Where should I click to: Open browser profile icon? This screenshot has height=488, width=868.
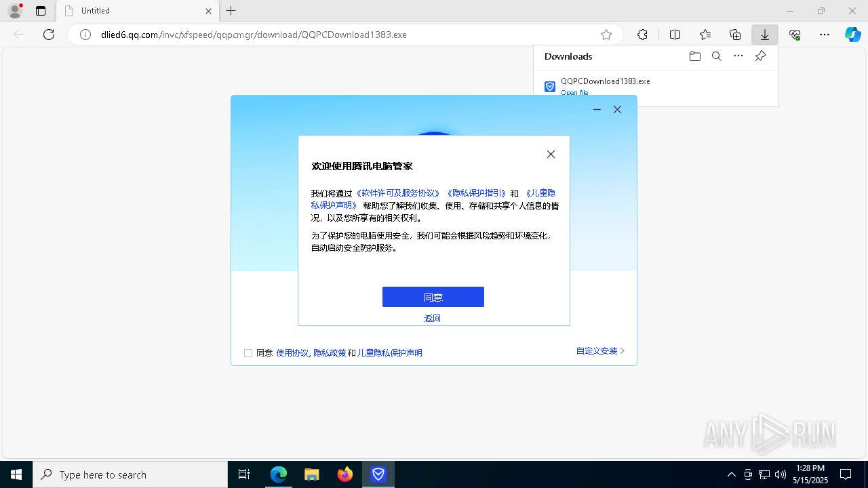15,11
